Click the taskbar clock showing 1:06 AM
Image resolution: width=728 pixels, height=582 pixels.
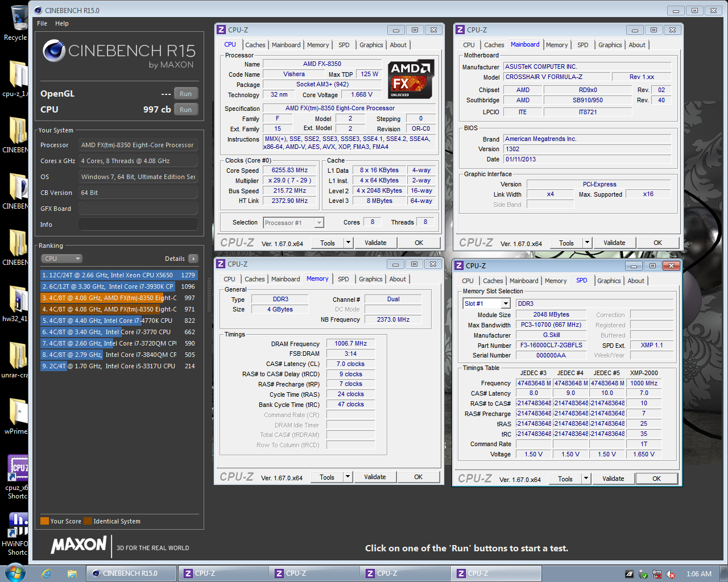[699, 574]
